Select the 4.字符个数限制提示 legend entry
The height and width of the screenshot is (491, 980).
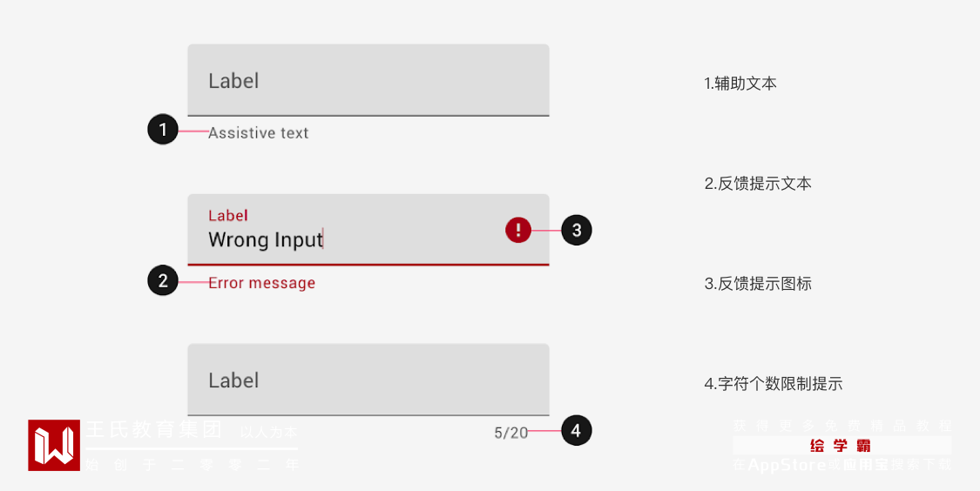coord(774,384)
